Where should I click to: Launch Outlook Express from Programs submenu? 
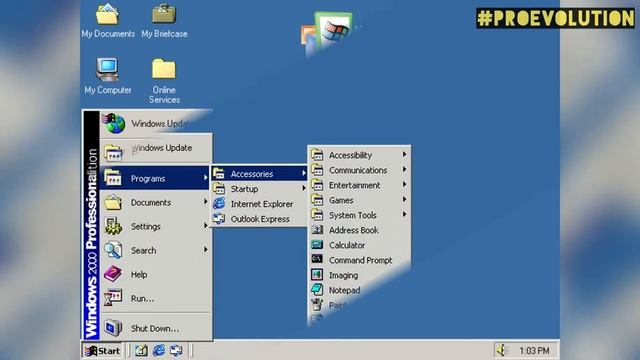pos(259,219)
